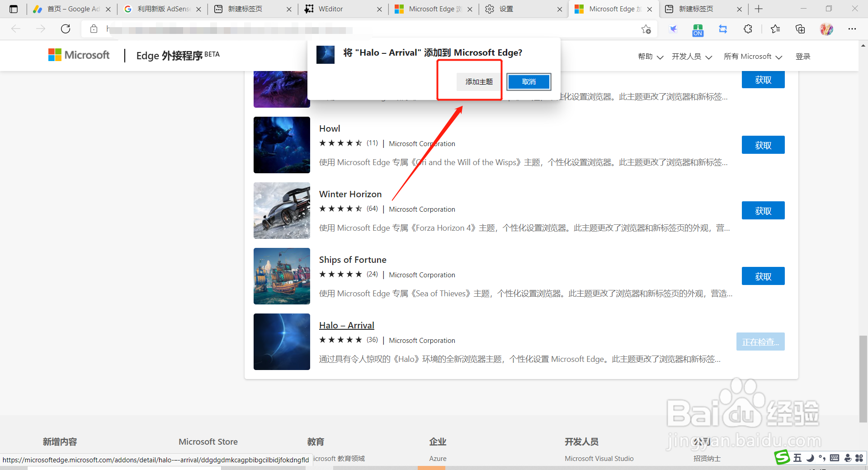Click Ships of Fortune title
868x470 pixels.
pos(353,260)
